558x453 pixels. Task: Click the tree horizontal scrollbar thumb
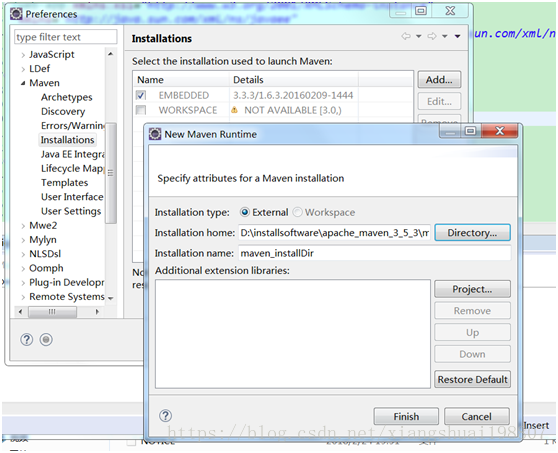[52, 312]
